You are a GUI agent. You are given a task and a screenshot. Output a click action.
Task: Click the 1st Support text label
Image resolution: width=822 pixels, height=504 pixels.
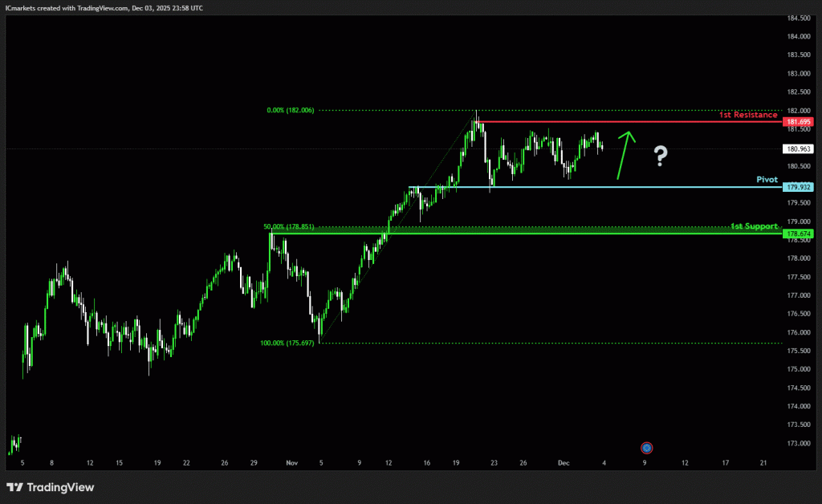[753, 226]
